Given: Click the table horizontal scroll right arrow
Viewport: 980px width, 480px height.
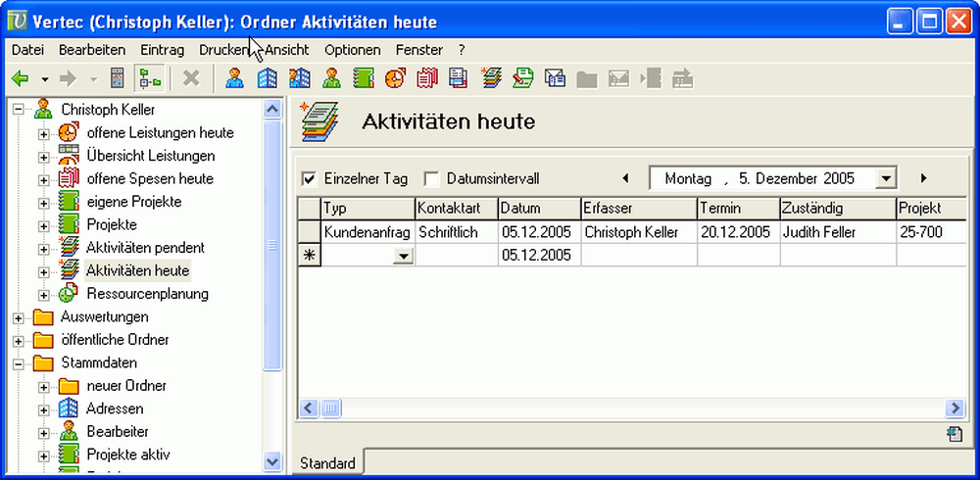Looking at the screenshot, I should (955, 408).
